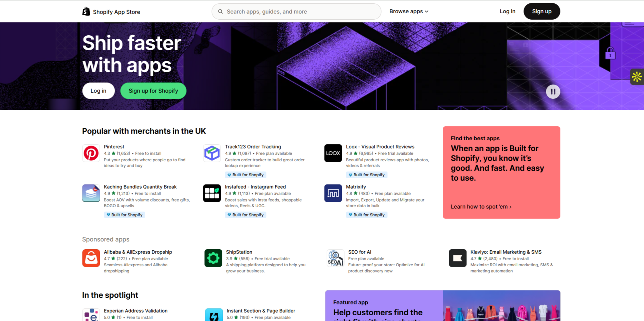644x321 pixels.
Task: Click the Shopify App Store logo
Action: pyautogui.click(x=111, y=12)
